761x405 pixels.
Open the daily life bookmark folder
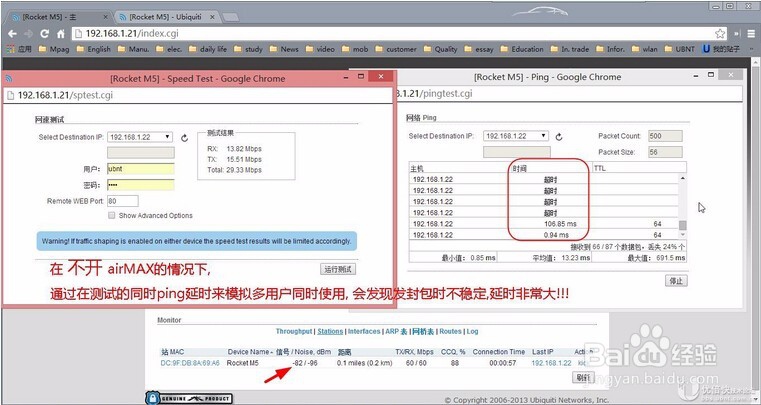tap(208, 49)
